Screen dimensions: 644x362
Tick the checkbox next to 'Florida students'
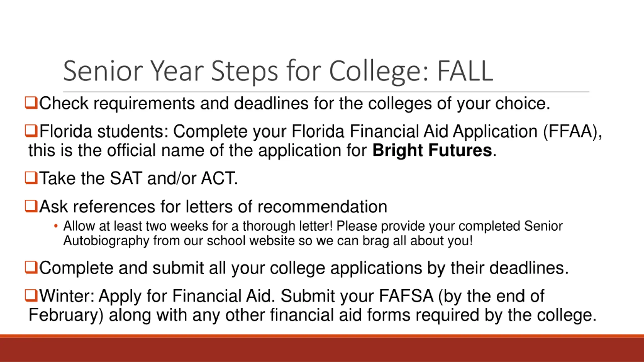[x=31, y=131]
